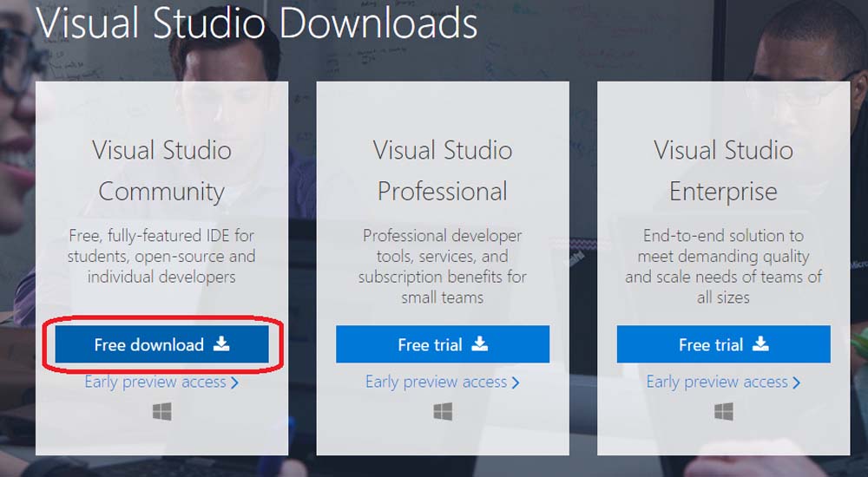
Task: Click Windows logo icon in Professional card
Action: pyautogui.click(x=443, y=412)
